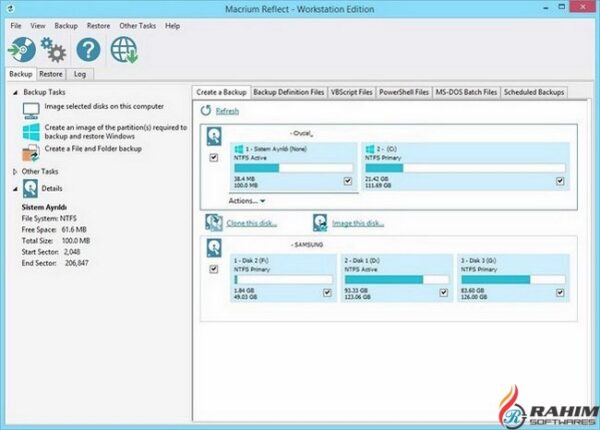Switch to the Restore tab
The height and width of the screenshot is (430, 600).
tap(51, 74)
